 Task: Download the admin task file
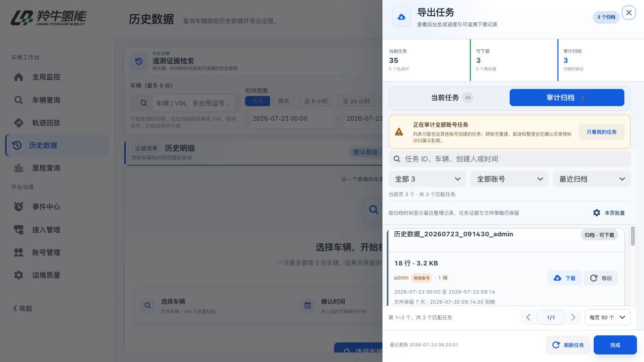(x=565, y=278)
